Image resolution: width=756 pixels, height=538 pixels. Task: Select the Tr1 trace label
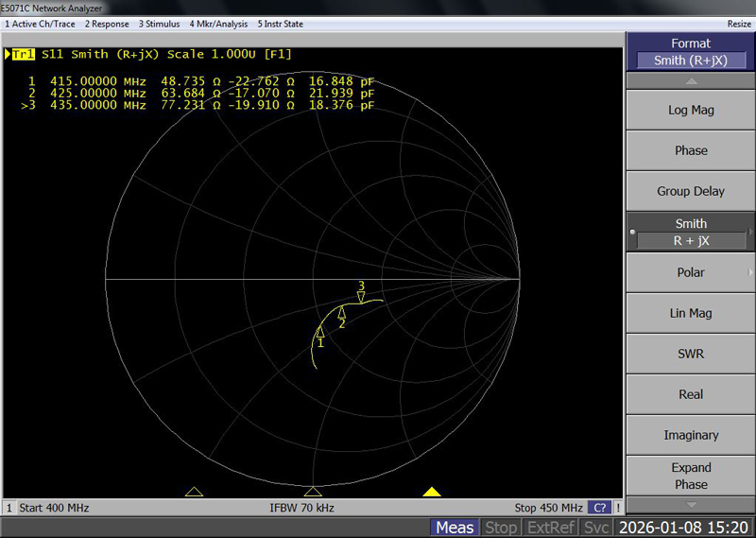[23, 54]
